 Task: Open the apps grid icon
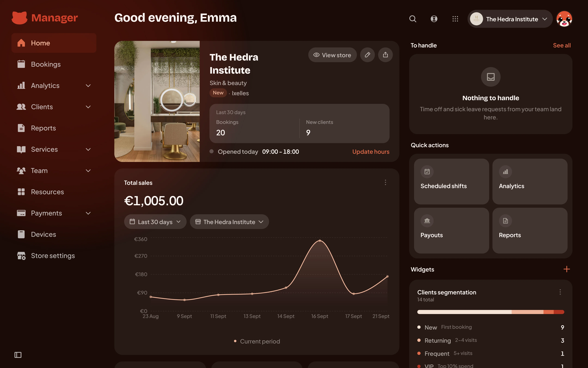click(455, 19)
